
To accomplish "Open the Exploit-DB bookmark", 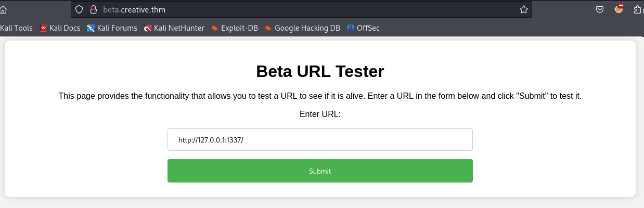I will 234,28.
